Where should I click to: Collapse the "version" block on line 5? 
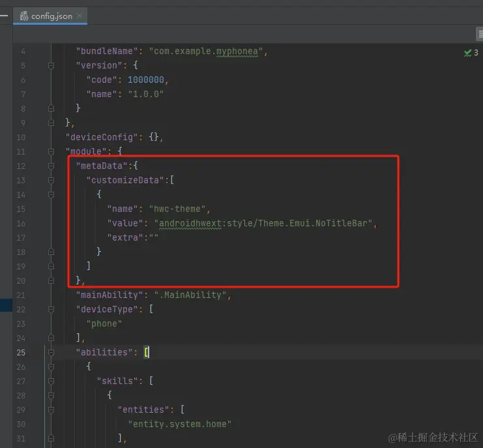pos(51,66)
